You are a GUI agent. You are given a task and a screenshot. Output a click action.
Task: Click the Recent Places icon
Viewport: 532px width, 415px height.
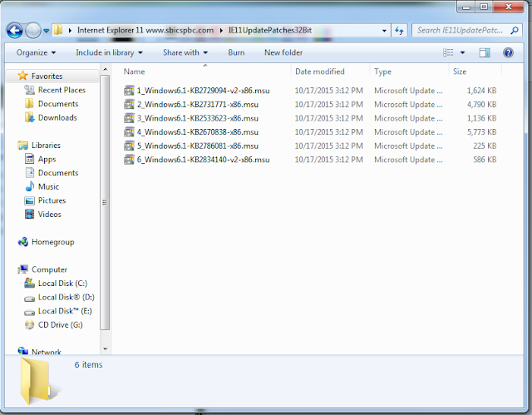click(x=30, y=90)
